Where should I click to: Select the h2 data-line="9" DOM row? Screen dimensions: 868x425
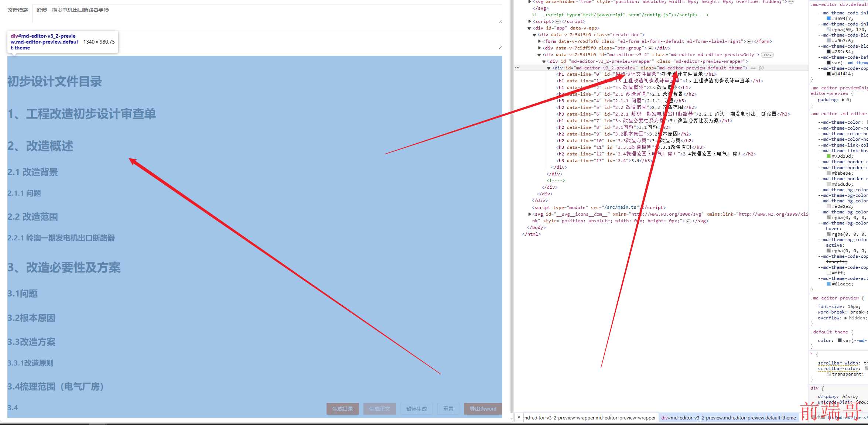(623, 134)
